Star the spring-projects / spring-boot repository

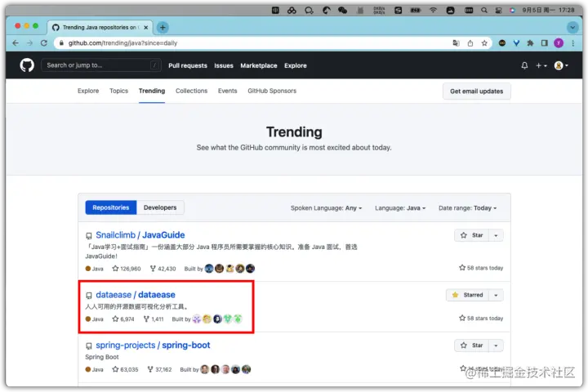click(x=472, y=345)
